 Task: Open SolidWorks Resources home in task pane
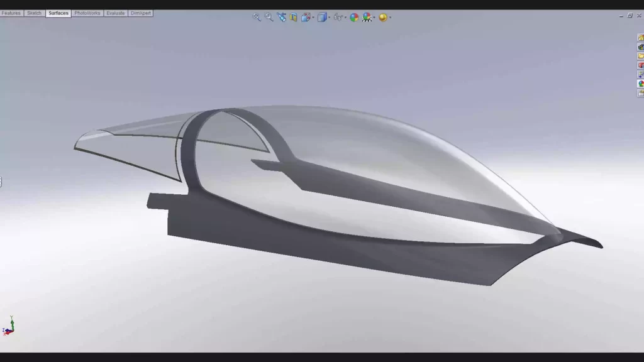pyautogui.click(x=641, y=38)
